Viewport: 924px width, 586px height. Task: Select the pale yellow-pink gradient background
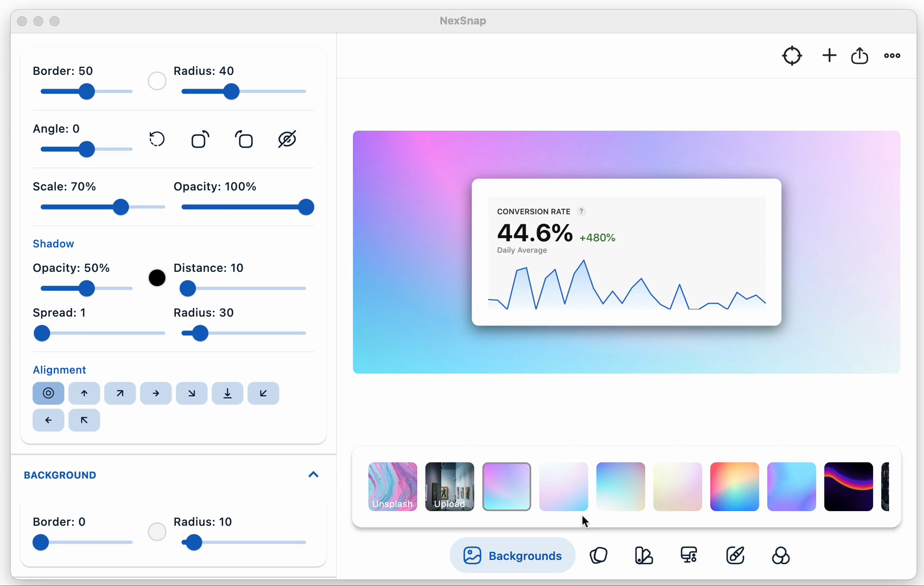[x=678, y=487]
